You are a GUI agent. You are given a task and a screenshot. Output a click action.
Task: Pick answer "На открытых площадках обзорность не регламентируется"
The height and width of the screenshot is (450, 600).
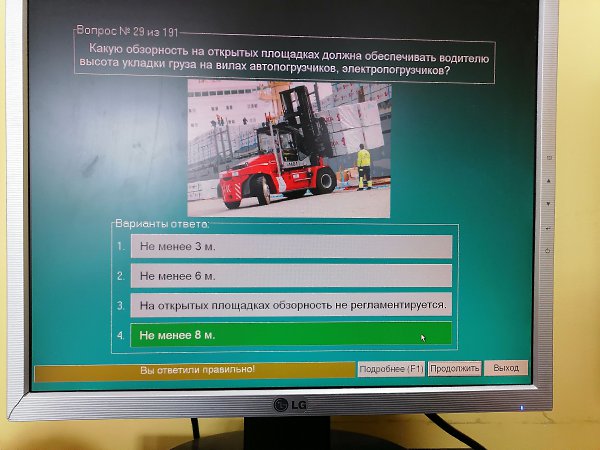[x=291, y=305]
